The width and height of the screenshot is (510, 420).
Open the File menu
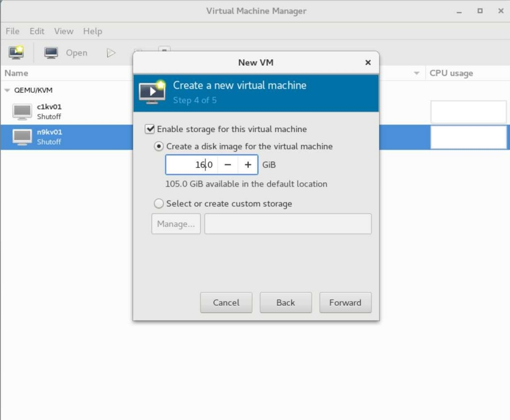click(x=12, y=31)
